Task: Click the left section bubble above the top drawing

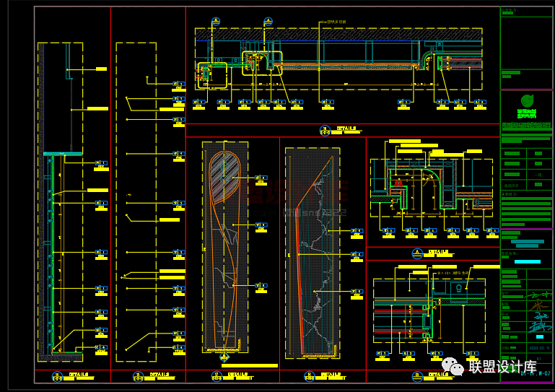Action: pos(214,22)
